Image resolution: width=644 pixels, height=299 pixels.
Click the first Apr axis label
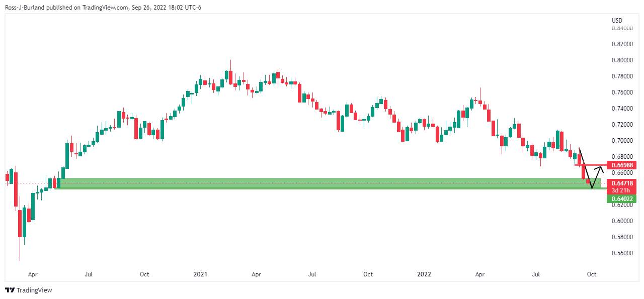click(33, 274)
